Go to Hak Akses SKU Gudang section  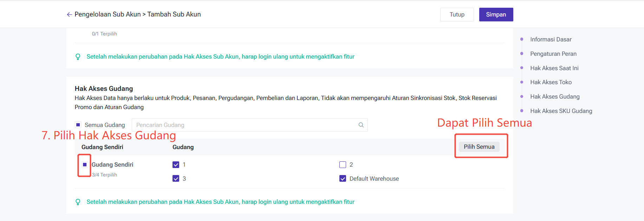[x=561, y=111]
